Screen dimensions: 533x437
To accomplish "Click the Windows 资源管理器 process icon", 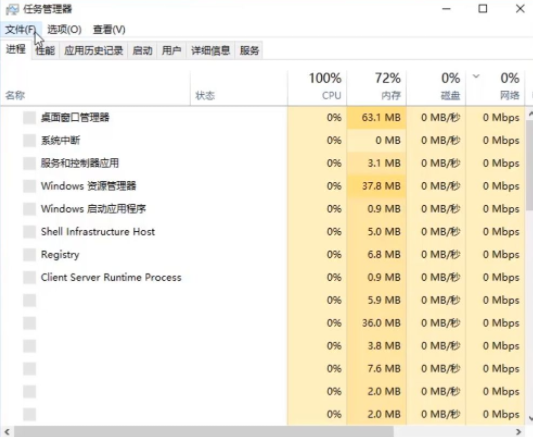I will click(x=30, y=186).
